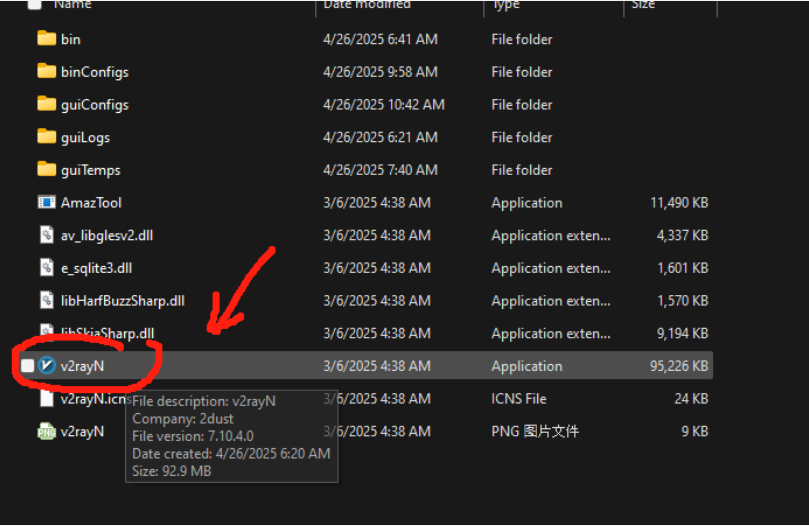Viewport: 809px width, 526px height.
Task: Click the guiTemps folder name
Action: click(91, 170)
